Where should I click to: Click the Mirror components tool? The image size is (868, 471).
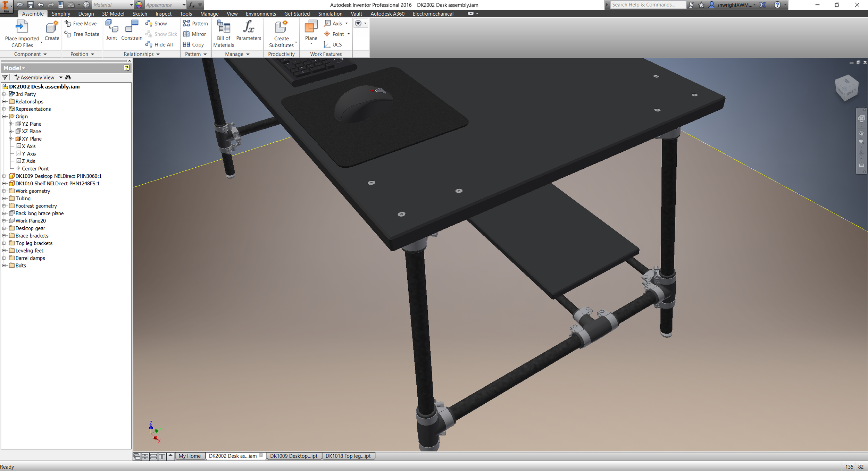(194, 34)
